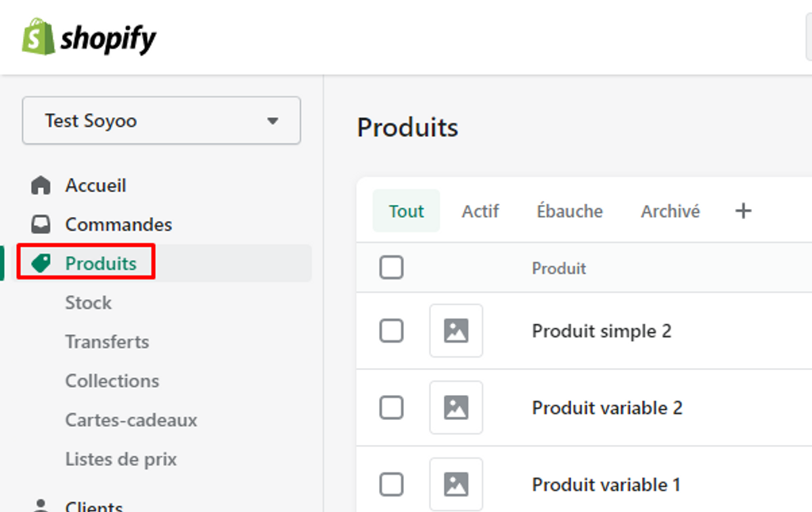The height and width of the screenshot is (512, 812).
Task: Switch to the Tout tab
Action: [406, 211]
